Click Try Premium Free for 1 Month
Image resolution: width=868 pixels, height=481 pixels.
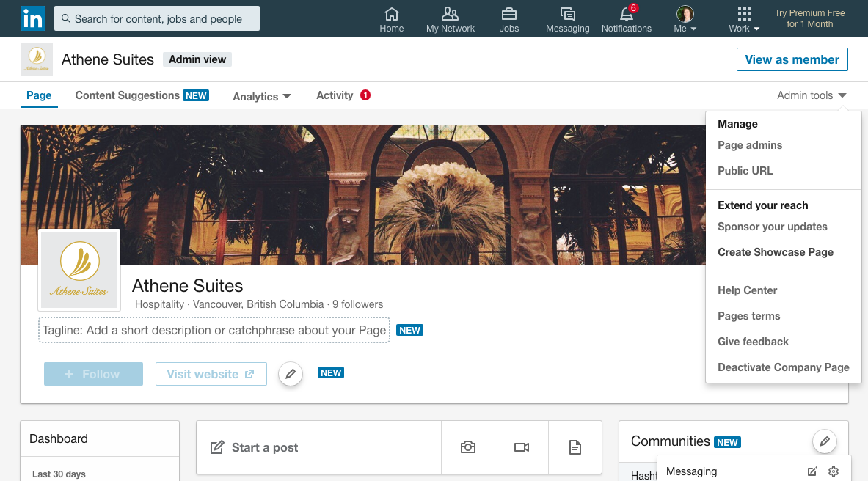click(809, 19)
